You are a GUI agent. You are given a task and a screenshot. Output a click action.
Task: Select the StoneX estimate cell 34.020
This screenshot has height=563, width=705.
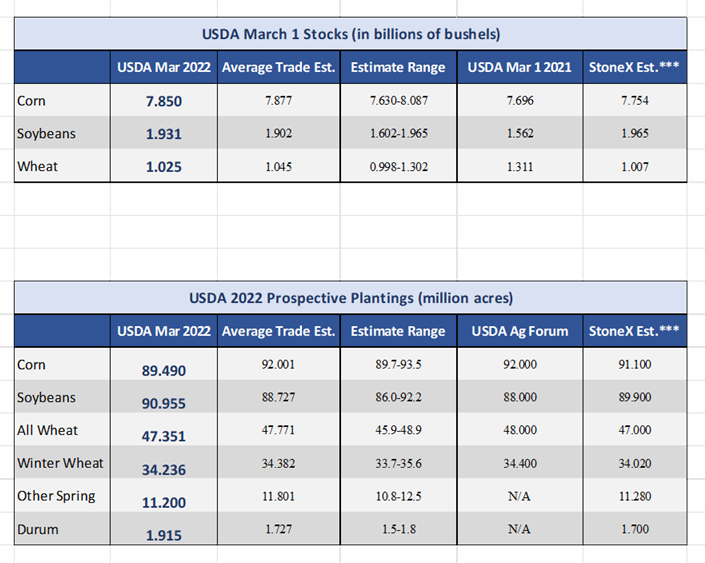pos(633,463)
